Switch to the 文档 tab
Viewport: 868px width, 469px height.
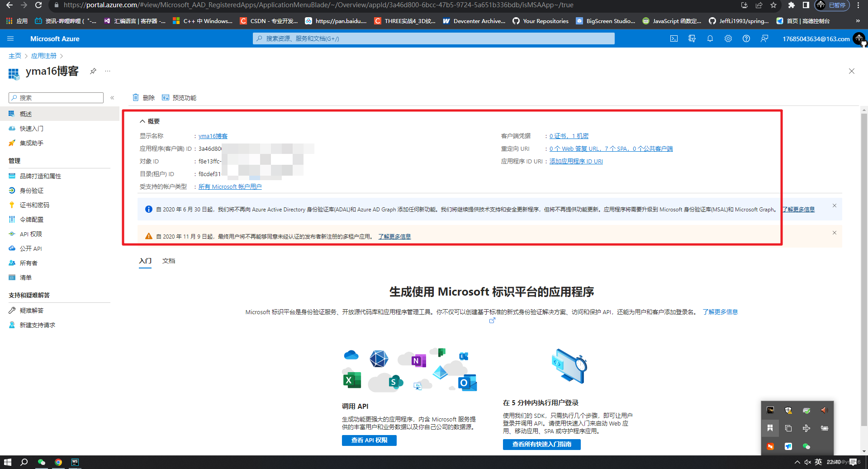pos(169,261)
